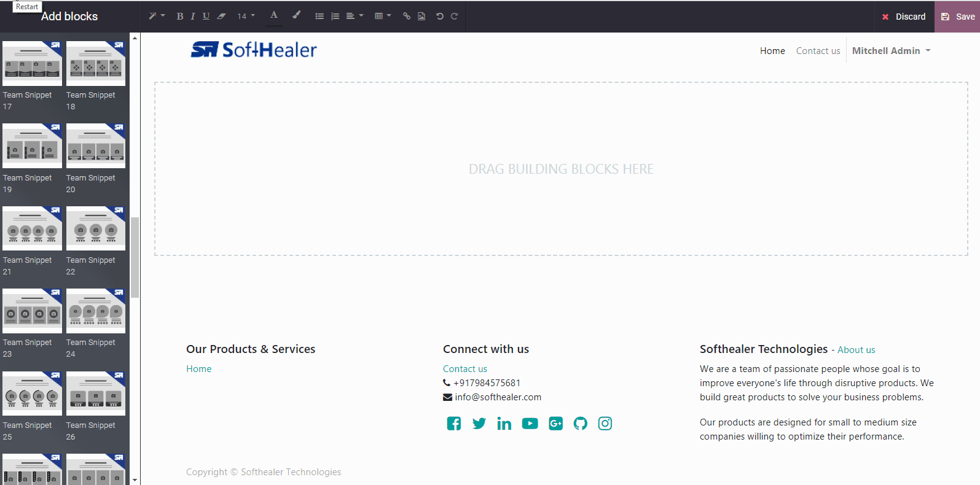Click the Add blocks panel title

(69, 17)
